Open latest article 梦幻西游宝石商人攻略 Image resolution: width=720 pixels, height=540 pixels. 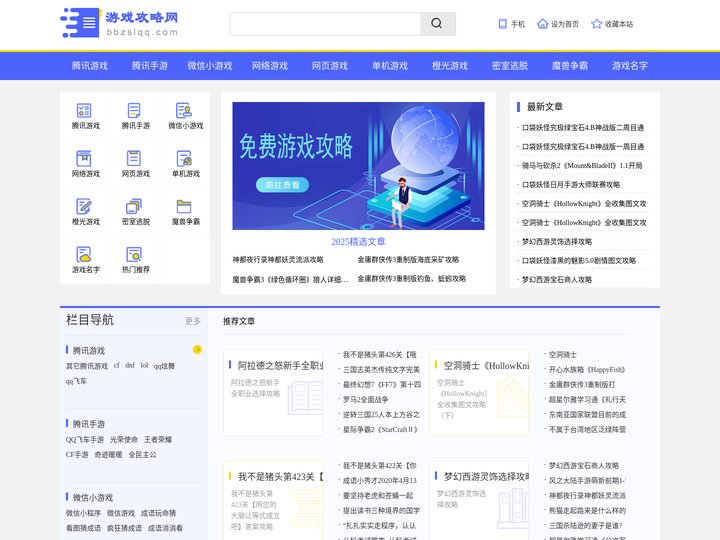pos(557,280)
